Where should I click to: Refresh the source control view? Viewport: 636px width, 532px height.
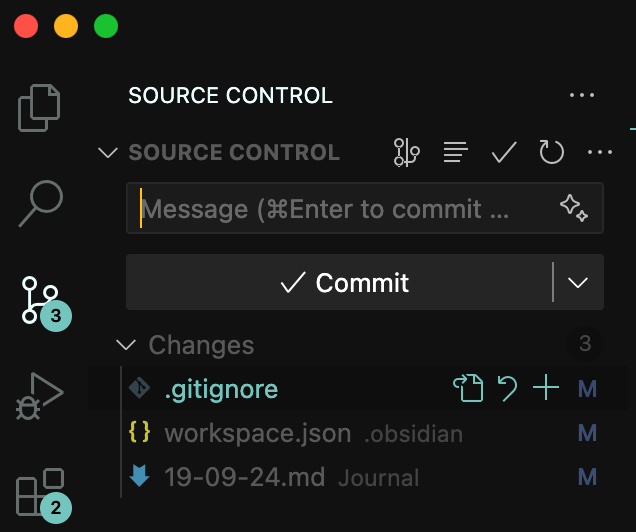click(x=552, y=152)
